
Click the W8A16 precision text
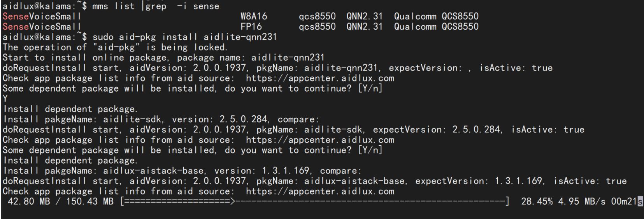254,16
